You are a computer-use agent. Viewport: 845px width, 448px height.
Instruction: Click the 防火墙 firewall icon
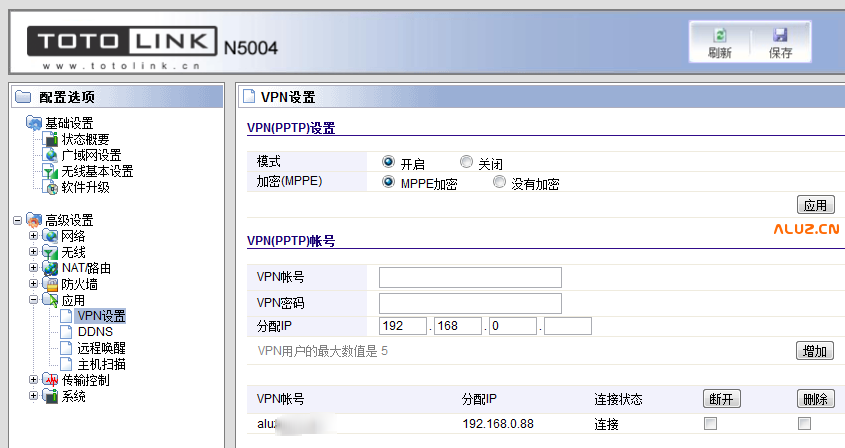pyautogui.click(x=51, y=284)
